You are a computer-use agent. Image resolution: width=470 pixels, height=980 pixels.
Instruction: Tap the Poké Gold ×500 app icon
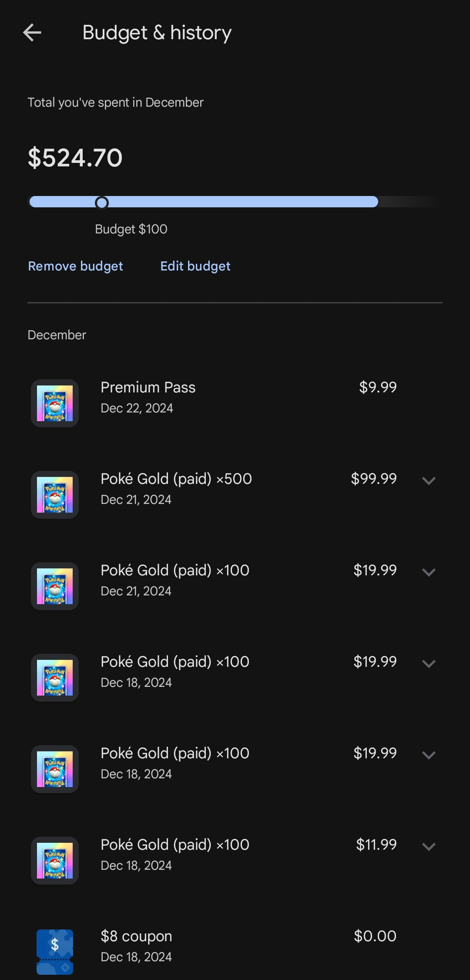click(x=55, y=495)
